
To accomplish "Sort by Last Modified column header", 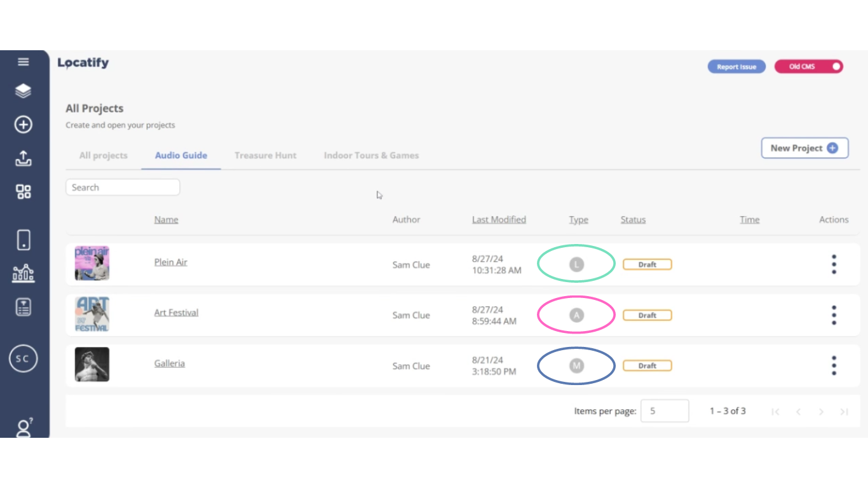I will 499,220.
